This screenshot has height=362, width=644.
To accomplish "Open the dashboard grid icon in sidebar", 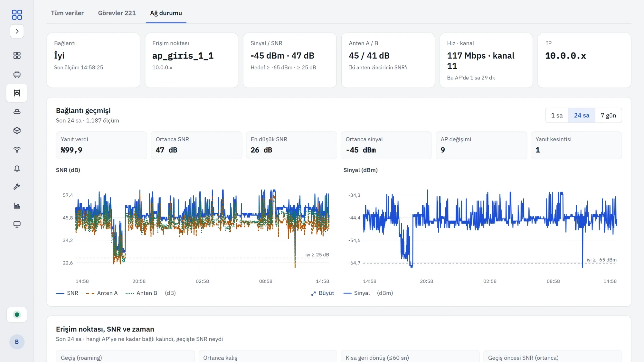I will (x=17, y=56).
